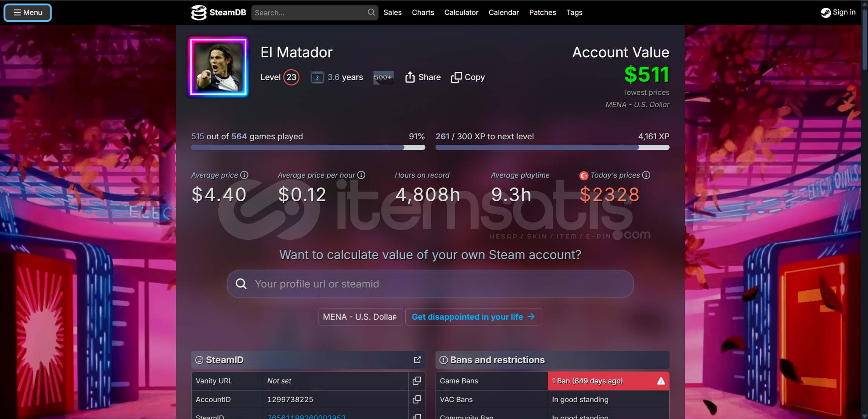This screenshot has height=419, width=868.
Task: Go to the Charts menu item
Action: pos(423,12)
